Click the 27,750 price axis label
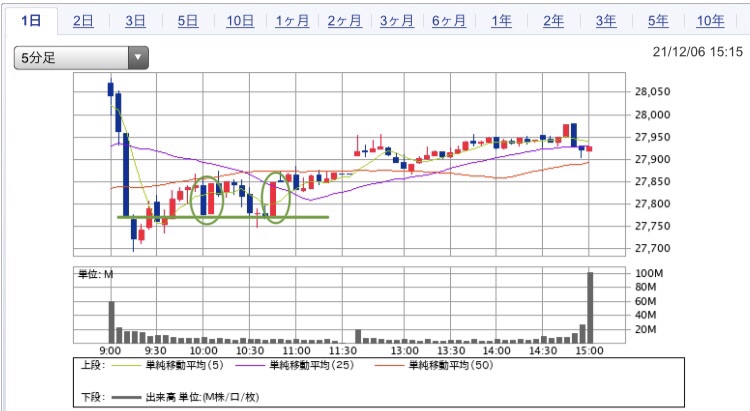Screen dimensions: 750x411 point(652,226)
